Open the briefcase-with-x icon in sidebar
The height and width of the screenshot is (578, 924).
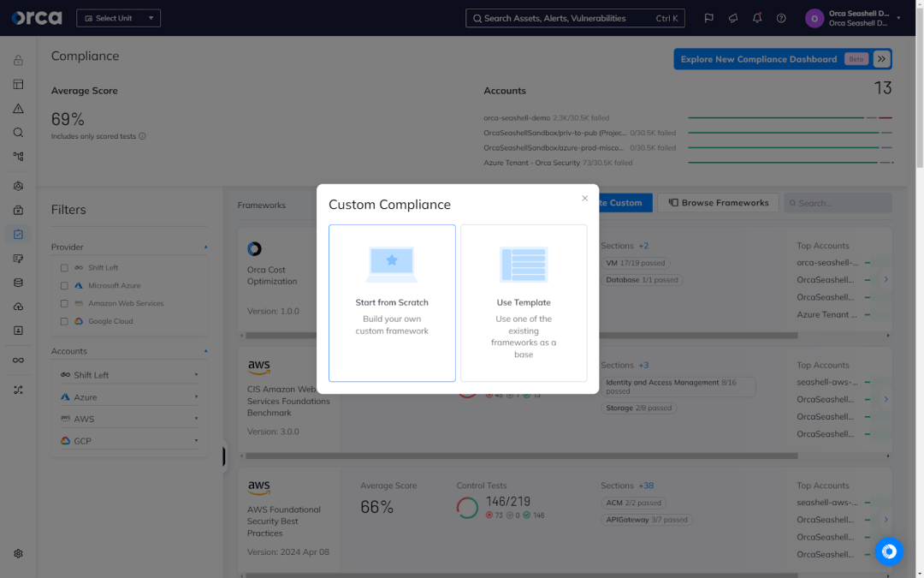[18, 210]
